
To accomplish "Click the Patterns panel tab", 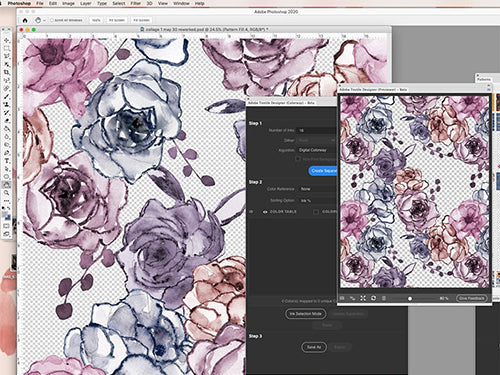I will pyautogui.click(x=484, y=80).
